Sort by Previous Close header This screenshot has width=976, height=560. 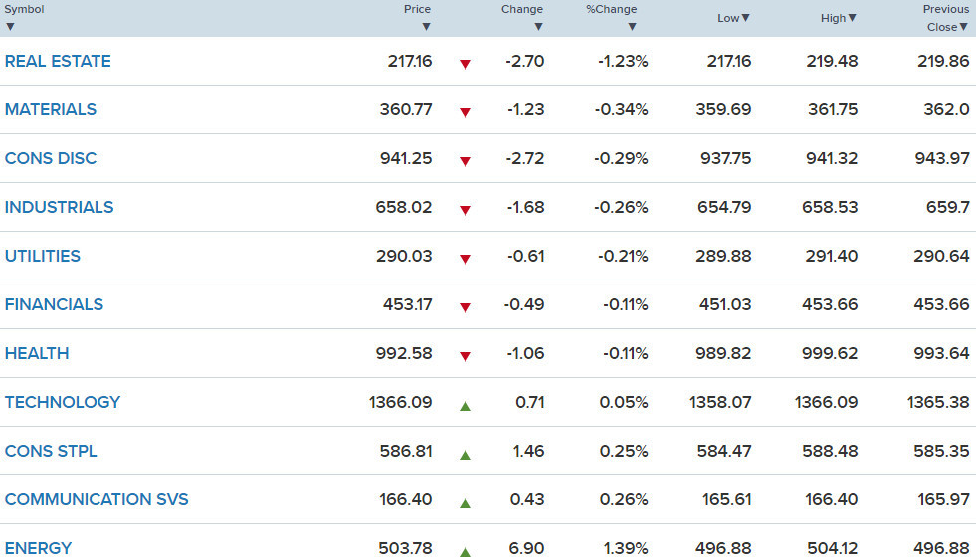click(x=945, y=18)
